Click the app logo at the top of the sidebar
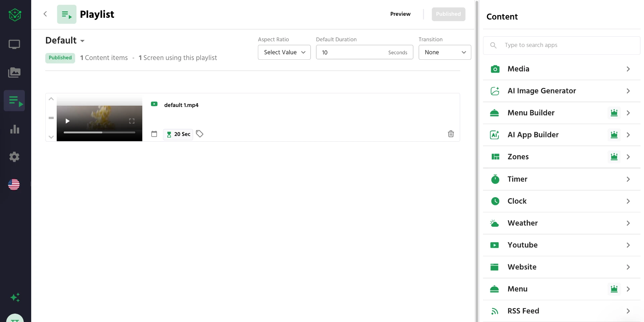Screen dimensions: 644x322 point(15,15)
